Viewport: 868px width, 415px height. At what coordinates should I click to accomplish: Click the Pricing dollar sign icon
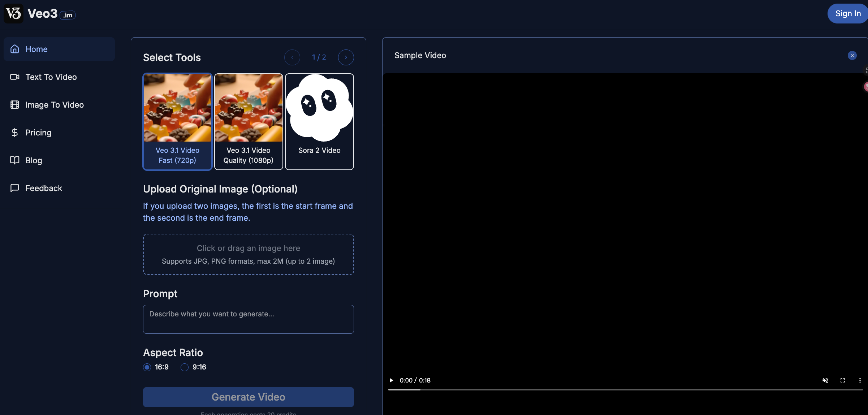pyautogui.click(x=14, y=133)
